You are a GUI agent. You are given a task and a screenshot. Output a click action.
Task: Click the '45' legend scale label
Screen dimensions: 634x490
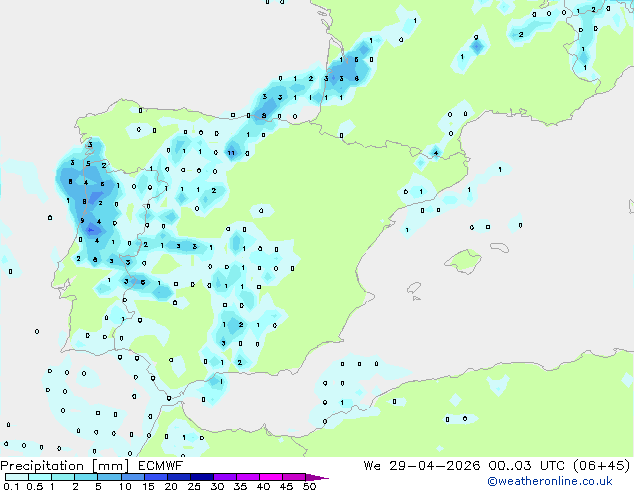point(286,486)
